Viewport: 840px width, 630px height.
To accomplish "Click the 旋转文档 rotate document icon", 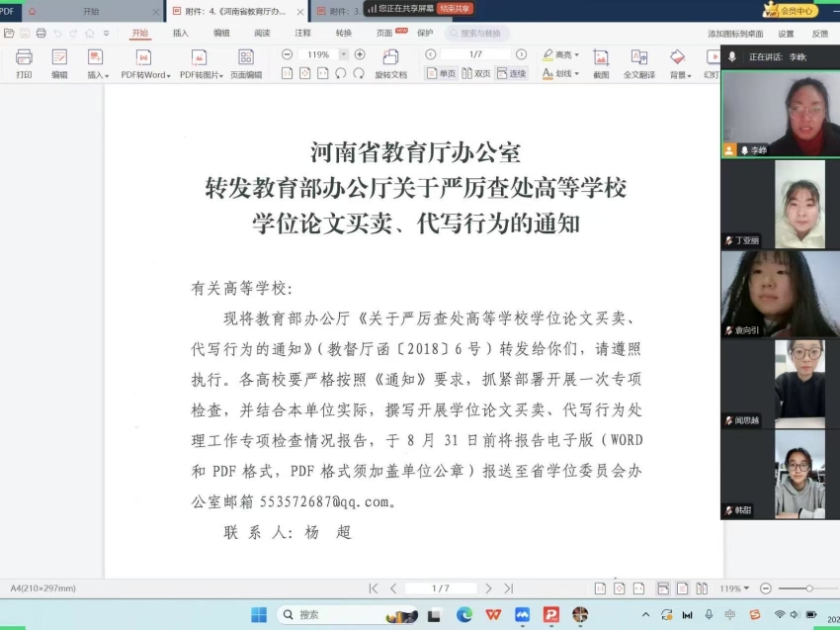I will [391, 63].
